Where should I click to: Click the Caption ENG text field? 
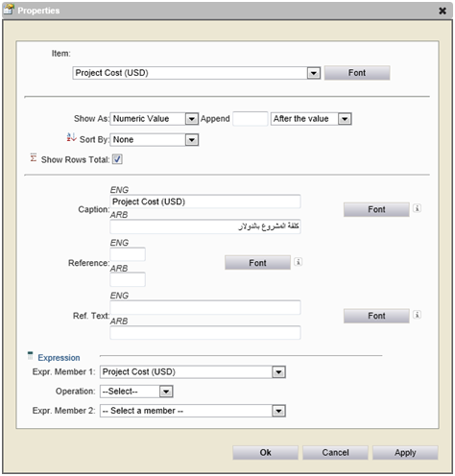(205, 202)
